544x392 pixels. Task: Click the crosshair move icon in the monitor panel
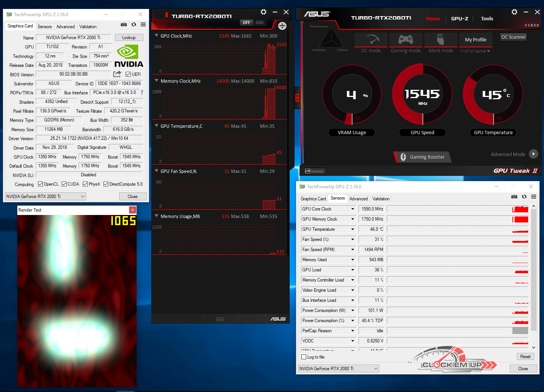(282, 26)
